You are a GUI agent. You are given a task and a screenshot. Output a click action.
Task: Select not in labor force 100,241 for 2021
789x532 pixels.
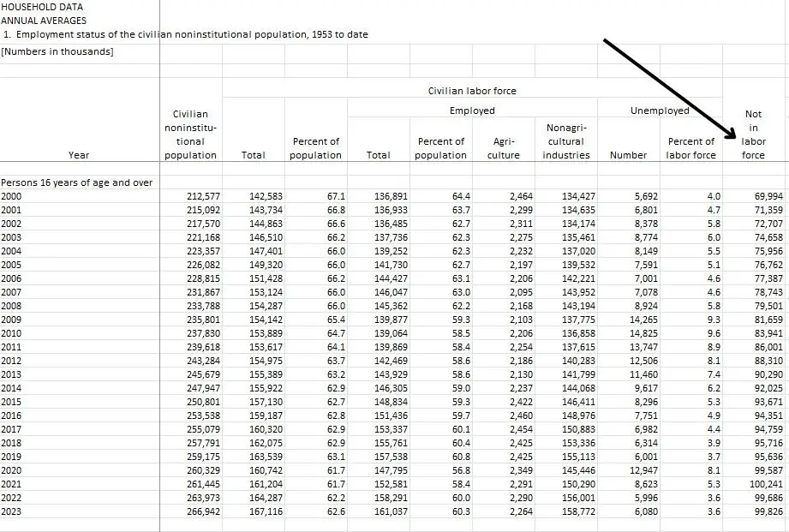pos(767,484)
